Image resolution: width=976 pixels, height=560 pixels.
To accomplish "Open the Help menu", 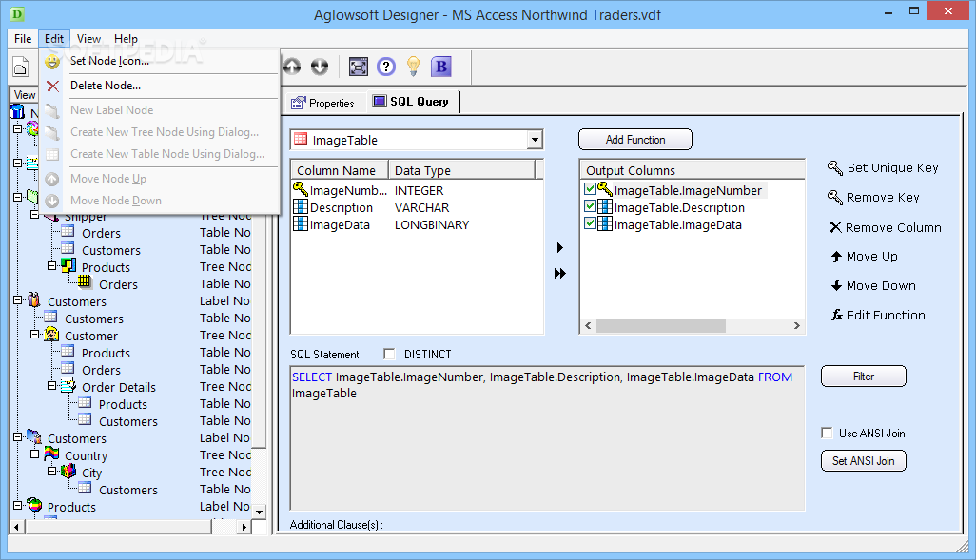I will pos(126,39).
